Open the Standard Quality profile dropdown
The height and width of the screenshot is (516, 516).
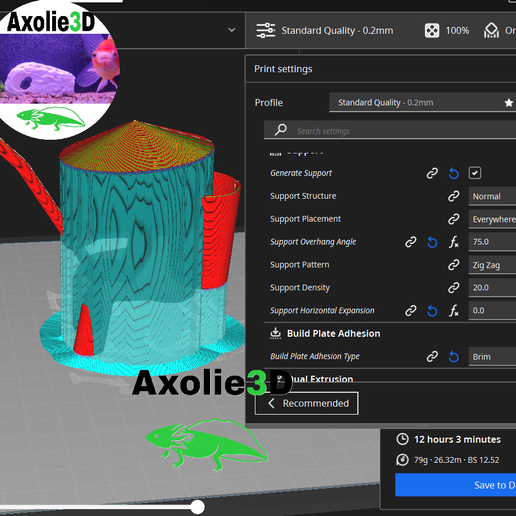click(x=422, y=103)
